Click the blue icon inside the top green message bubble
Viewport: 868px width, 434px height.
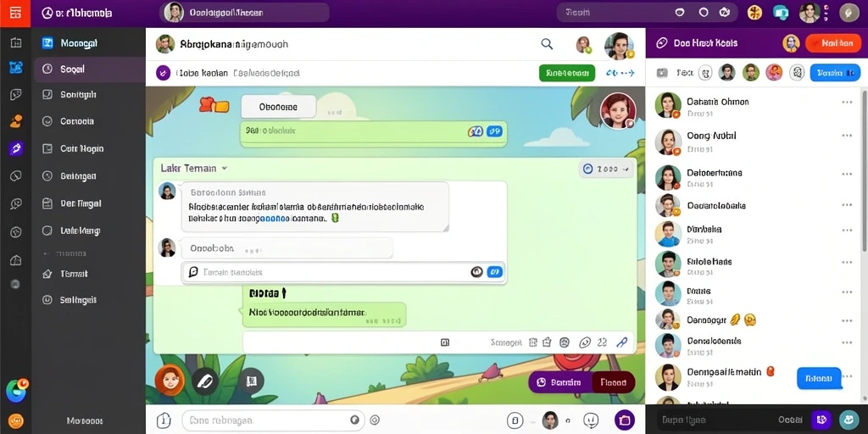(494, 131)
